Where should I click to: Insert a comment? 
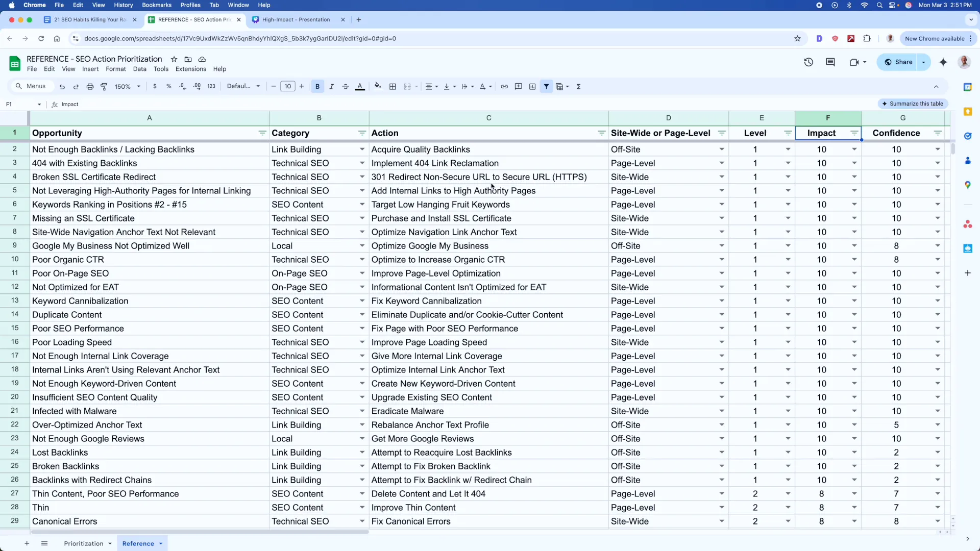pyautogui.click(x=519, y=86)
